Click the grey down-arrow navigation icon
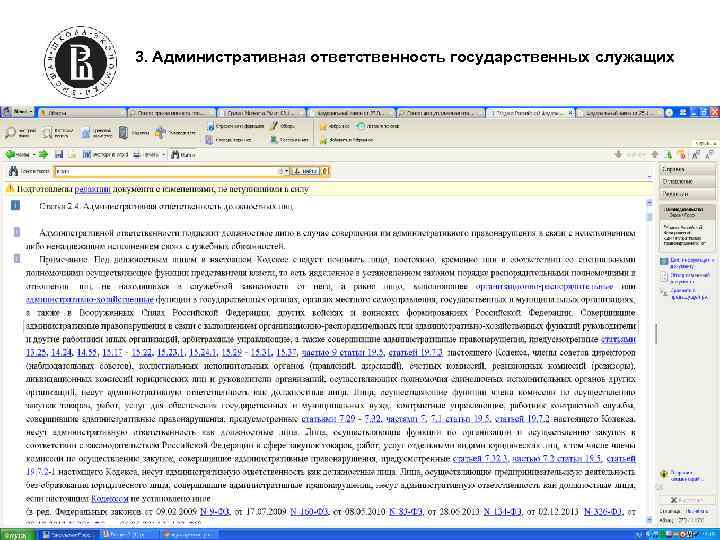The width and height of the screenshot is (720, 540). 619,155
